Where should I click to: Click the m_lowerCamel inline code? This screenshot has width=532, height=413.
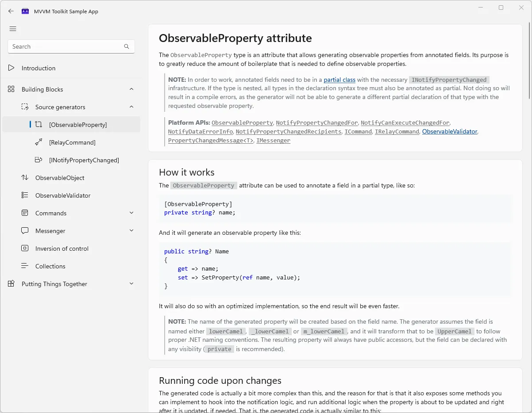(324, 331)
